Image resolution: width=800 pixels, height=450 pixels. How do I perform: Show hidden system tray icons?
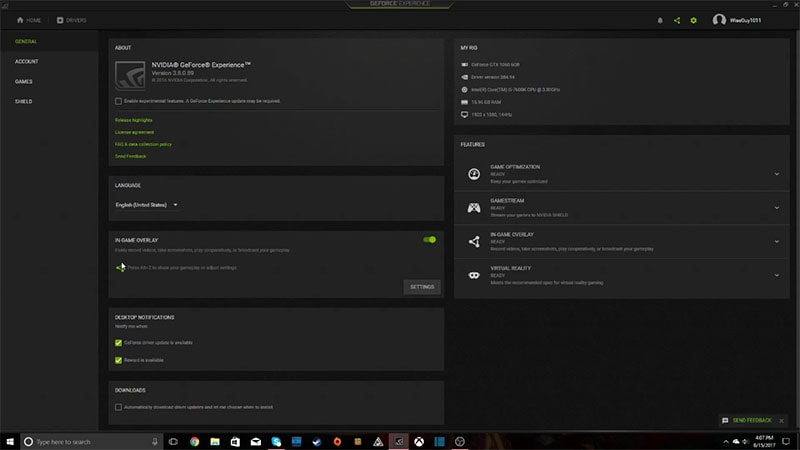(726, 441)
